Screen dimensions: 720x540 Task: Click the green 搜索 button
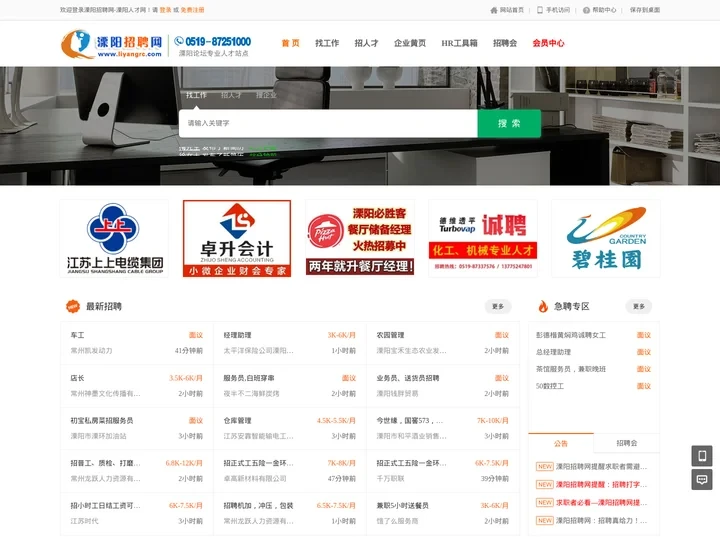tap(509, 123)
